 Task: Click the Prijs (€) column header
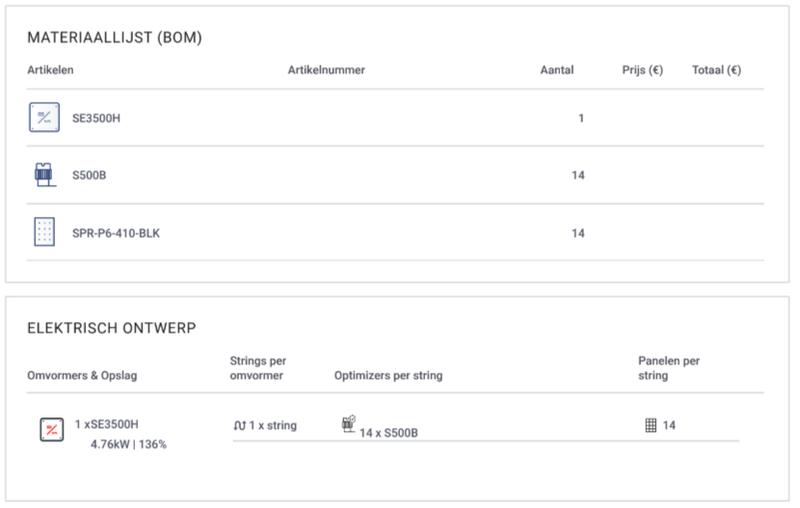click(x=642, y=70)
